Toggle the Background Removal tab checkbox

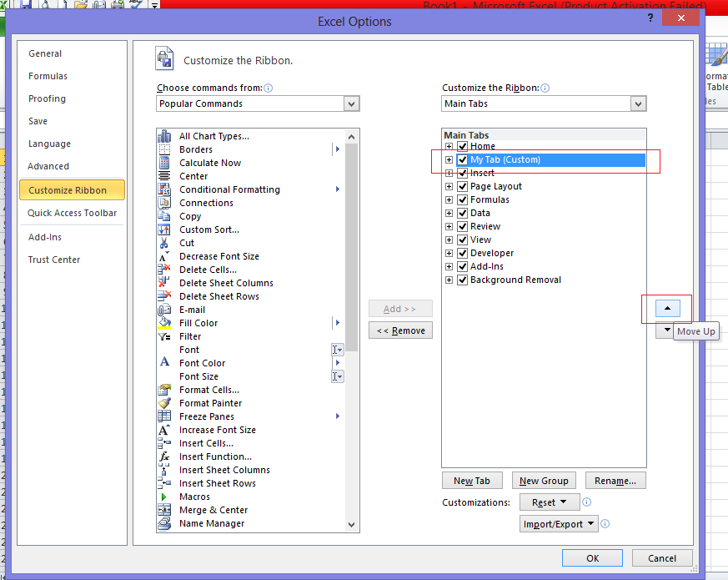pyautogui.click(x=462, y=280)
